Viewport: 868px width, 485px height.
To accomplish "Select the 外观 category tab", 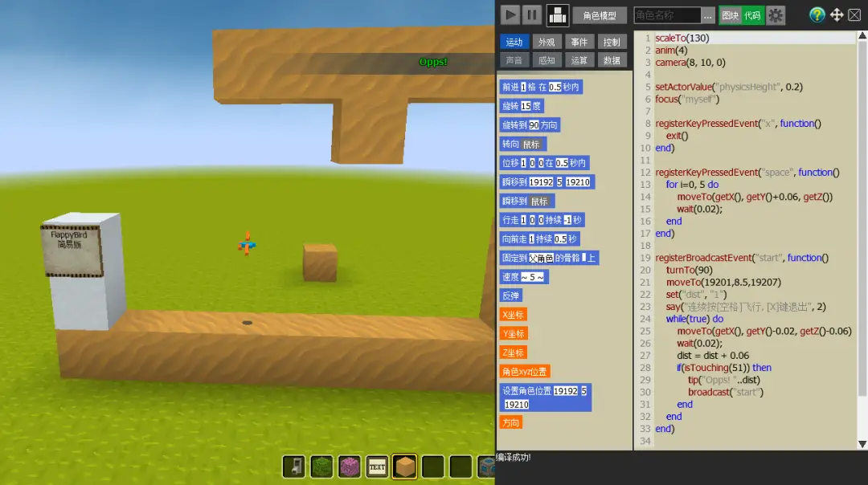I will click(547, 42).
